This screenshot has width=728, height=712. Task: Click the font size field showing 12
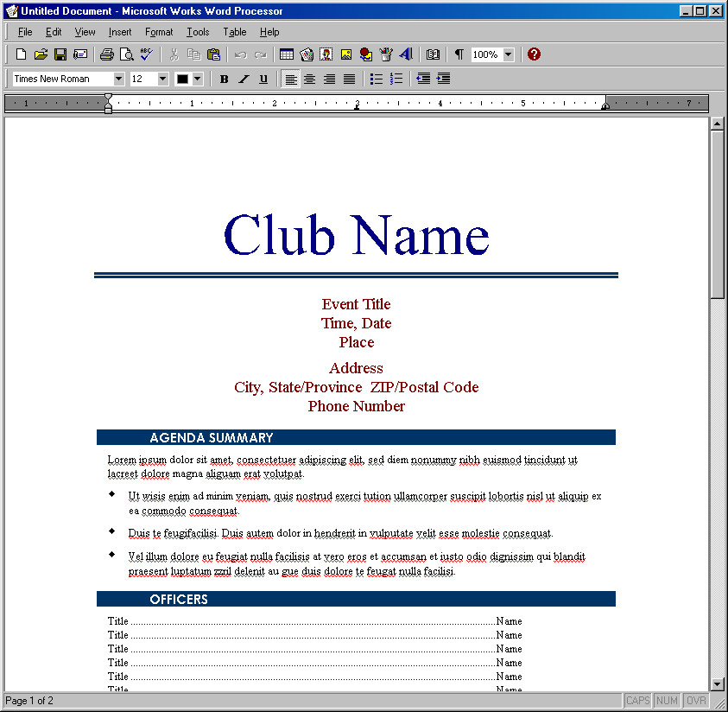(x=143, y=79)
